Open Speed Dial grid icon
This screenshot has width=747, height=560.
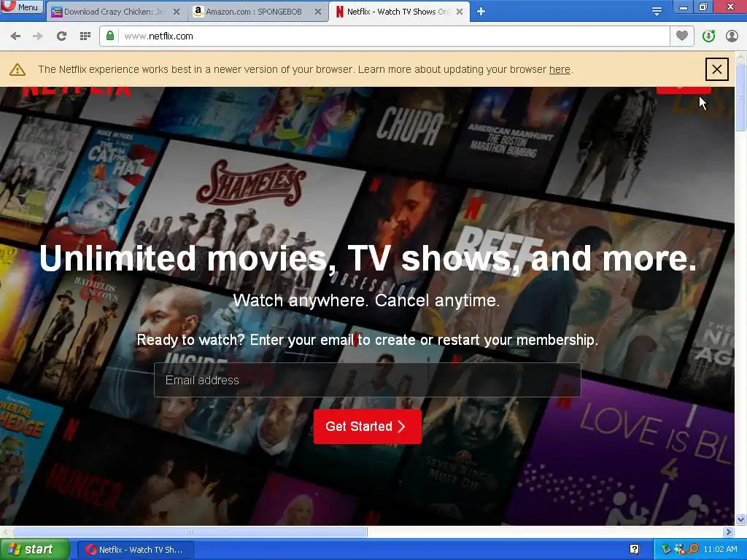(85, 36)
